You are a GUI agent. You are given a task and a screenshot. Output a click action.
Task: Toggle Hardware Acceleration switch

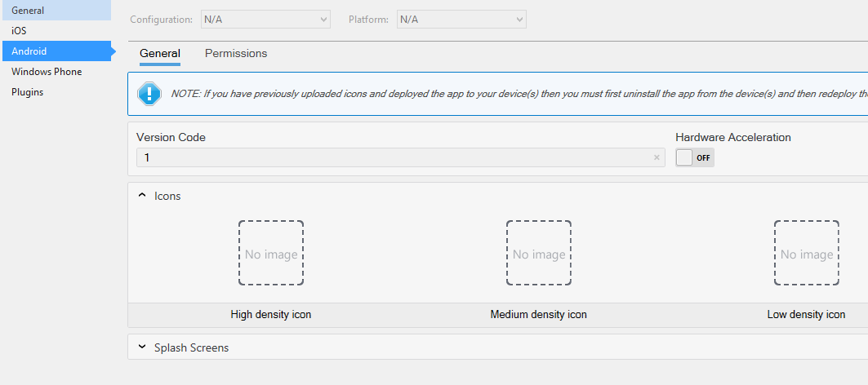pos(695,157)
